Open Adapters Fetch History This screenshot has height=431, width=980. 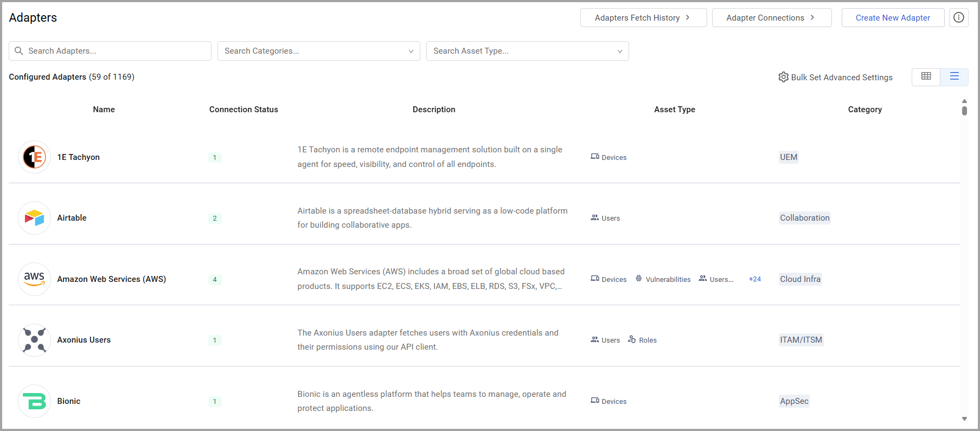(643, 17)
